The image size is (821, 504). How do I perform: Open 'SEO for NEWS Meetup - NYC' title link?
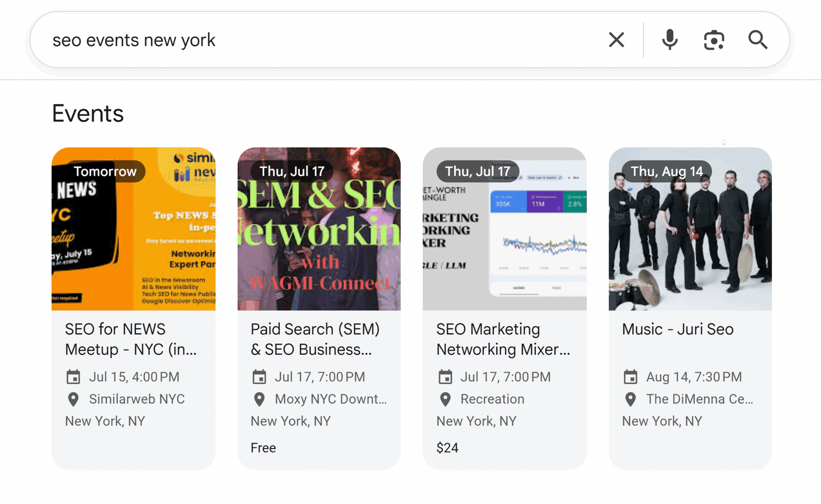tap(131, 339)
